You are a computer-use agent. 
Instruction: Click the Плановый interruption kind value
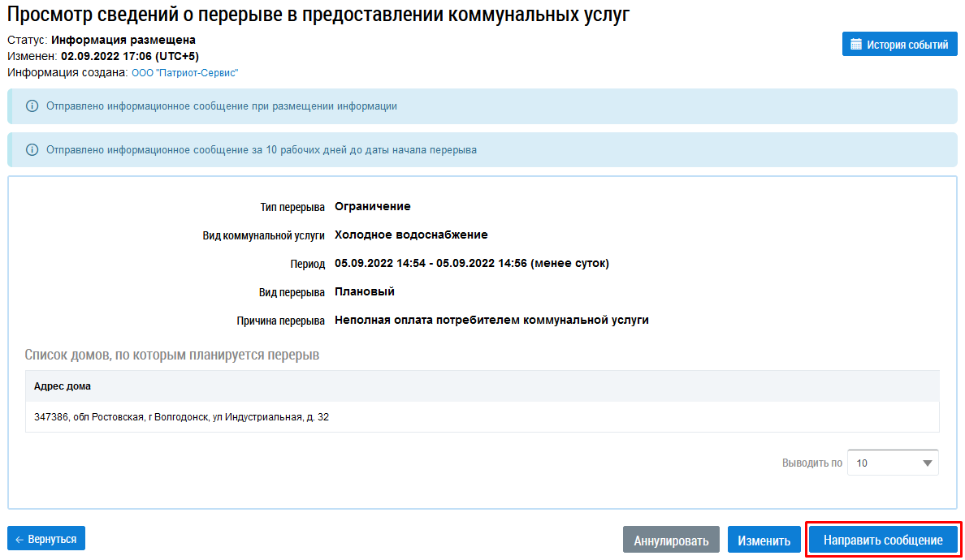(x=365, y=291)
